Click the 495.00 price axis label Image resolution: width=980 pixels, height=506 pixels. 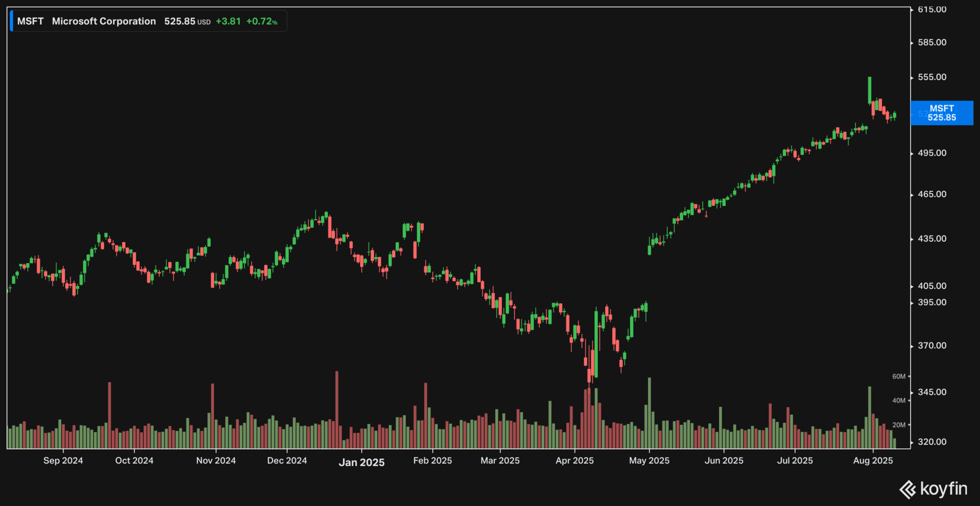(x=932, y=153)
